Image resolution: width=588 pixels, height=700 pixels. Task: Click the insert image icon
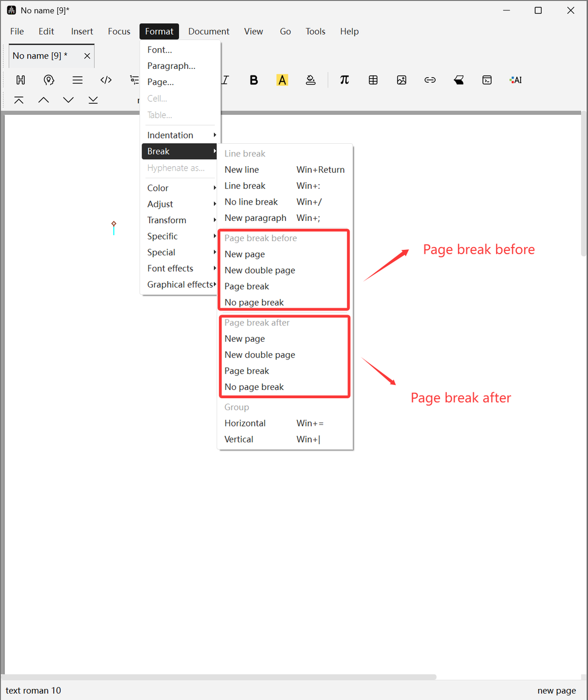401,80
